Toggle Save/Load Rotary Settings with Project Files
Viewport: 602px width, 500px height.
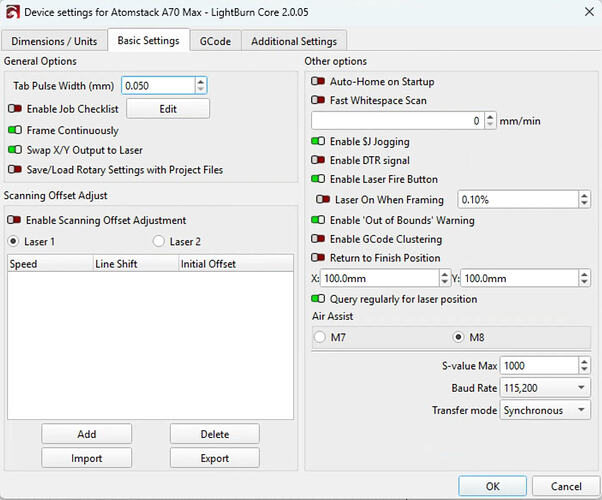(15, 169)
